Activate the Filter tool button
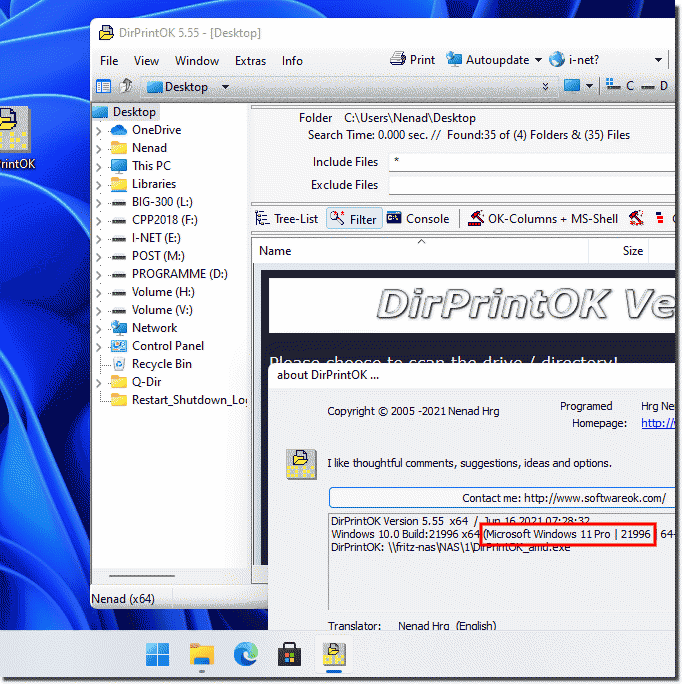 354,219
